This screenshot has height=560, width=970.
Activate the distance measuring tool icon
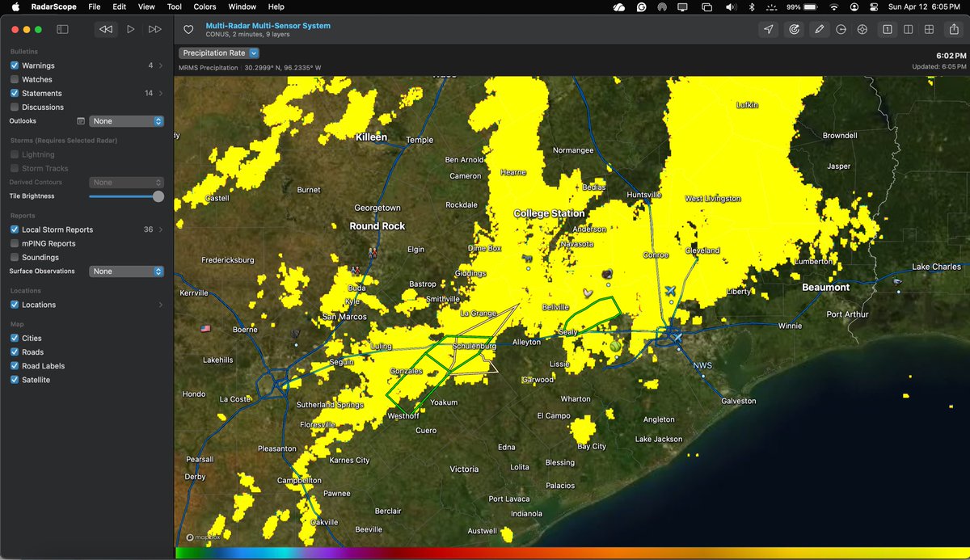841,29
